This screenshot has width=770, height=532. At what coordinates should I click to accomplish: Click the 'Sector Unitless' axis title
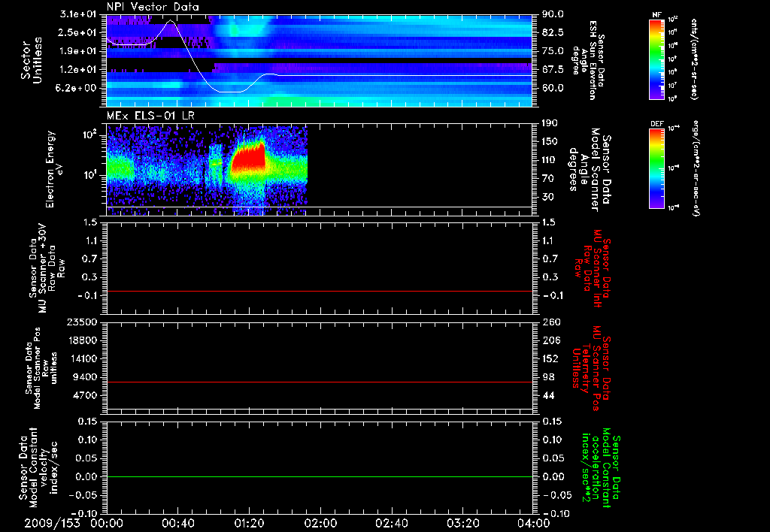click(32, 60)
